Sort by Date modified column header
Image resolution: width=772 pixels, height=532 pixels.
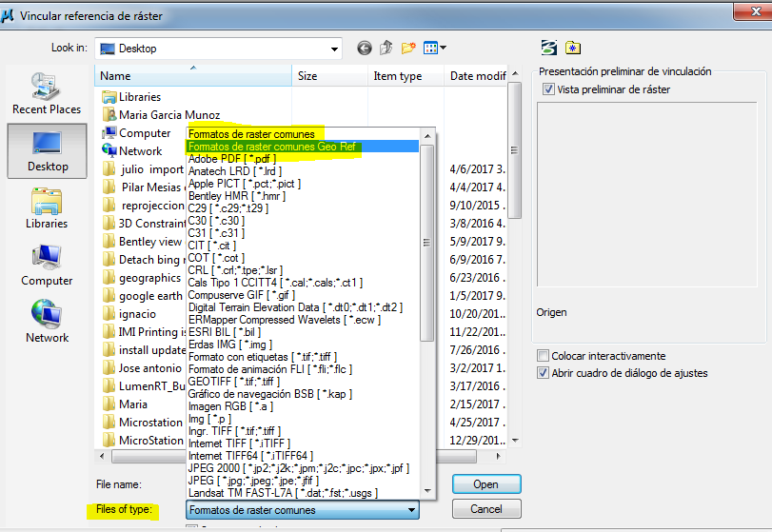(476, 76)
